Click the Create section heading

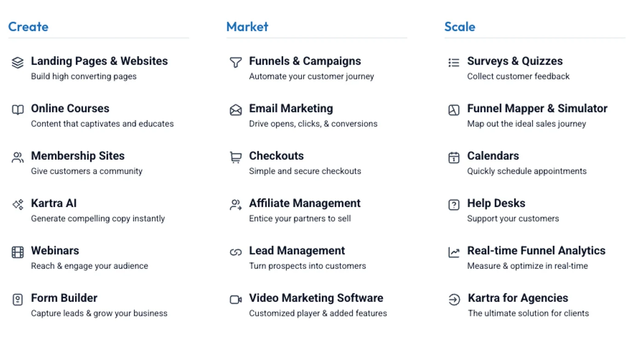coord(28,27)
